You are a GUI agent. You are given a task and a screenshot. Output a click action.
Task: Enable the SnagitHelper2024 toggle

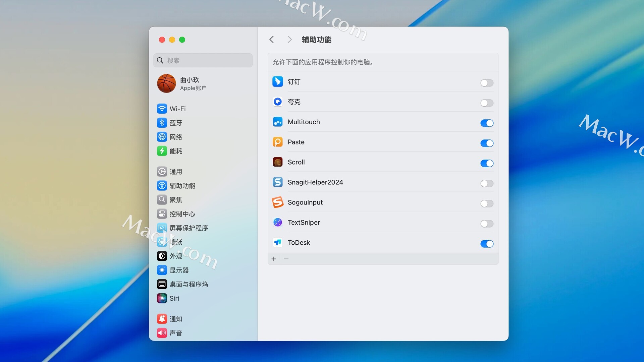(487, 183)
